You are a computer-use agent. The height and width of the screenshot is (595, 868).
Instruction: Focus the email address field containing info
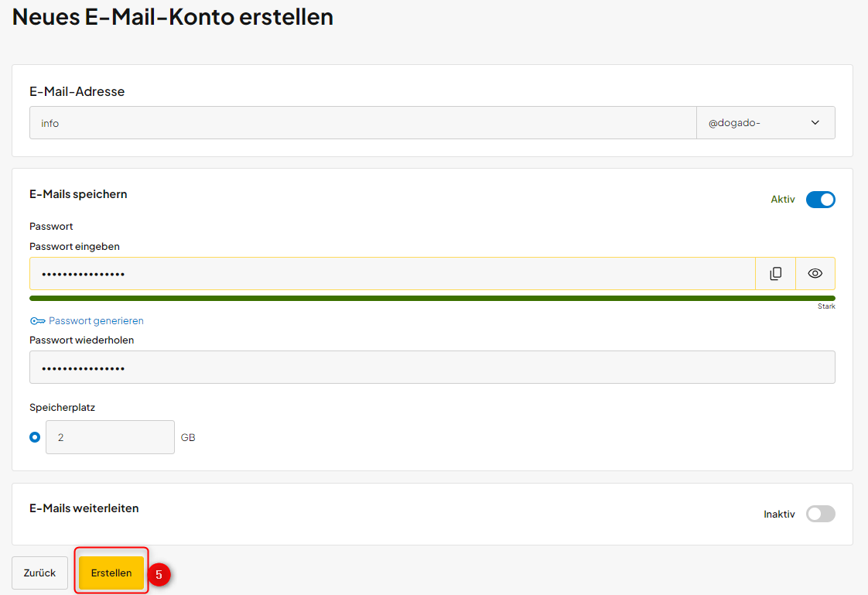(363, 123)
